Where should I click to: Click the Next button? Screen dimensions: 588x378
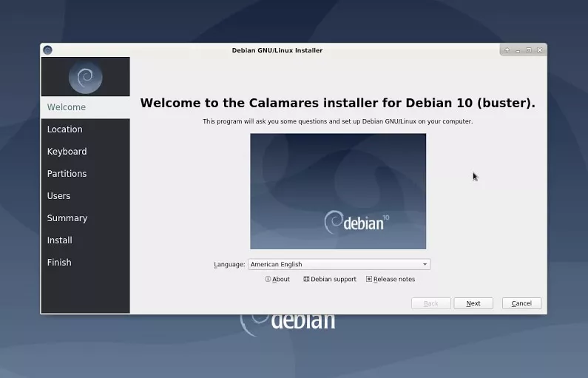pyautogui.click(x=473, y=303)
